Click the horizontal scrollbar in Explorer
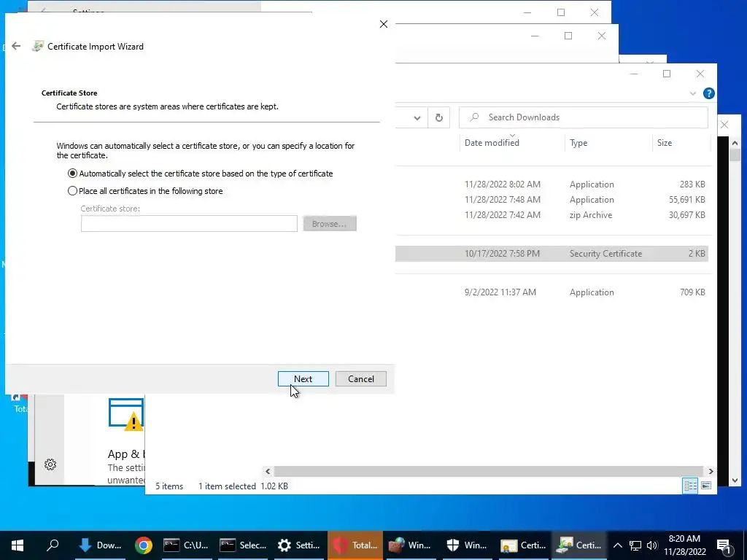The width and height of the screenshot is (747, 560). (488, 471)
